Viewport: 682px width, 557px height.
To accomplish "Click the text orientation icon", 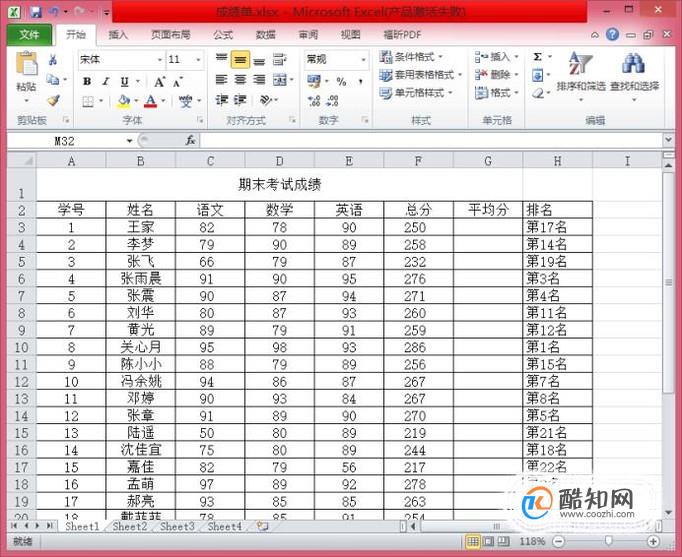I will [265, 100].
